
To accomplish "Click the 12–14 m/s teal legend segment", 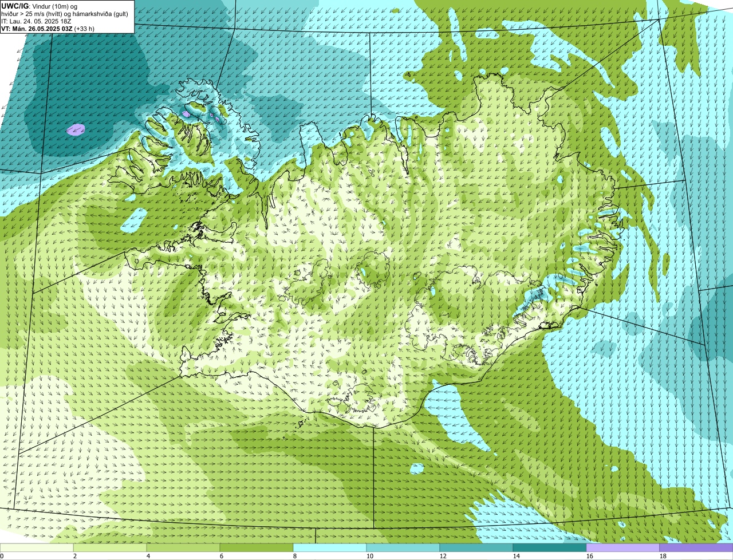I will tap(476, 547).
